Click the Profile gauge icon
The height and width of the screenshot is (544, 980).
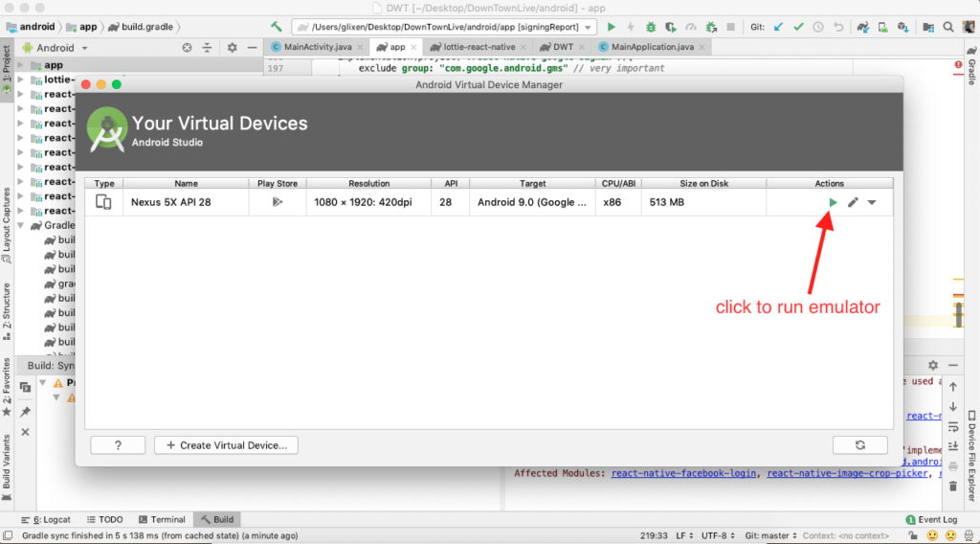tap(691, 27)
